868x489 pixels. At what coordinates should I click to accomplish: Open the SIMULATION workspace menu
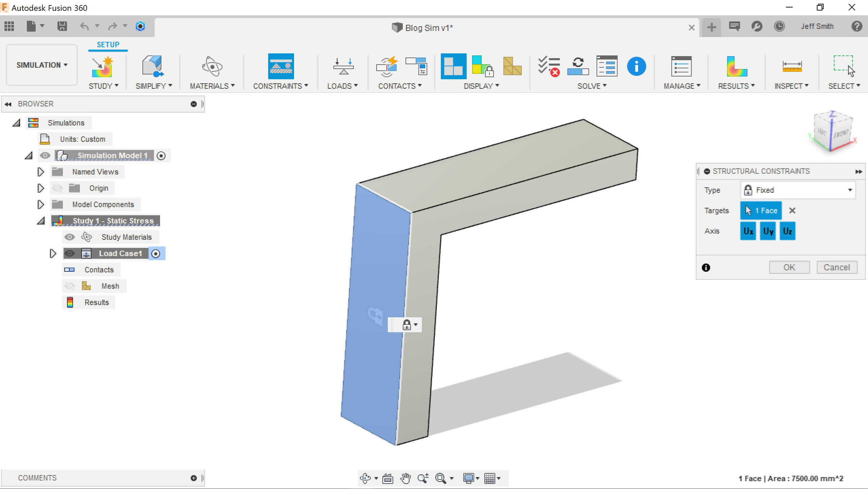(x=42, y=65)
